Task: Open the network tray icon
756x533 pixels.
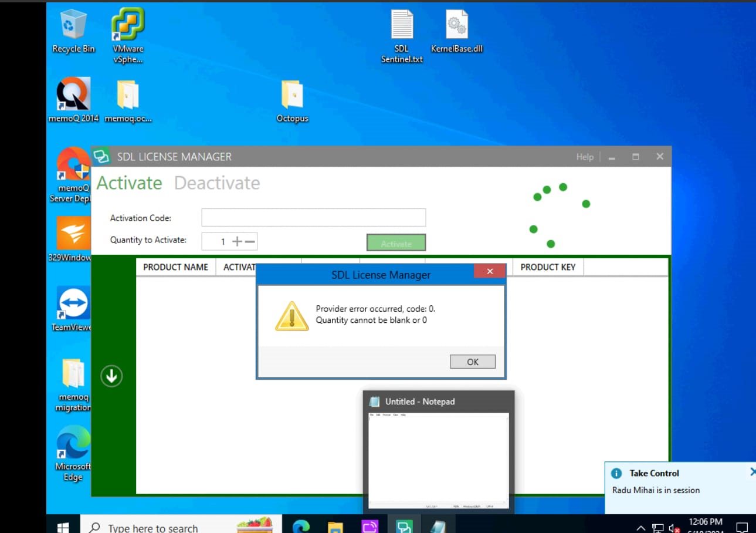Action: [658, 528]
